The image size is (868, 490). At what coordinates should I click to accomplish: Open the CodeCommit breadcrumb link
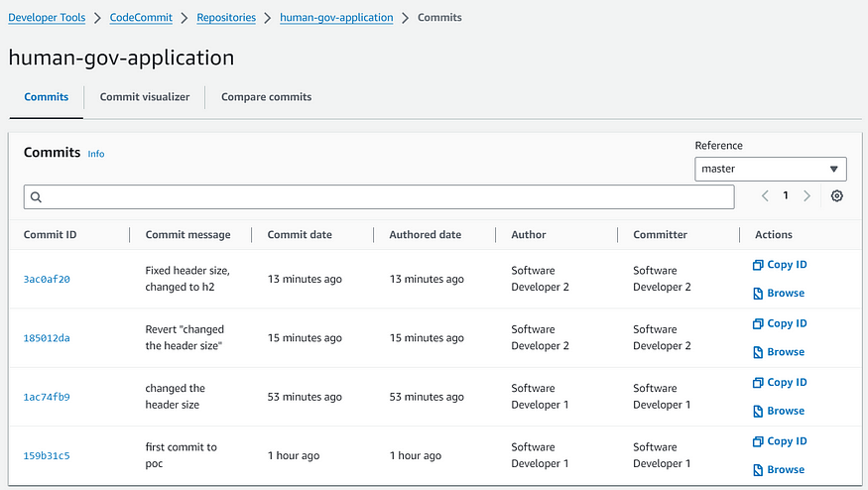click(x=141, y=18)
